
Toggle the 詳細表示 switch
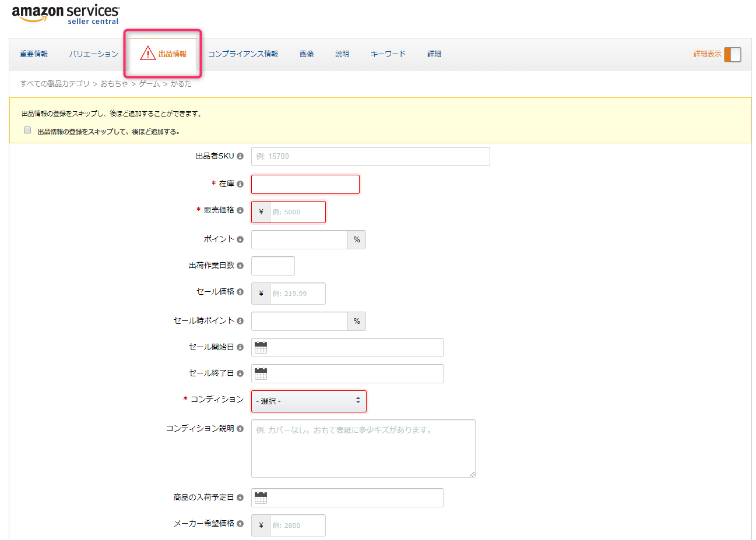[x=732, y=54]
